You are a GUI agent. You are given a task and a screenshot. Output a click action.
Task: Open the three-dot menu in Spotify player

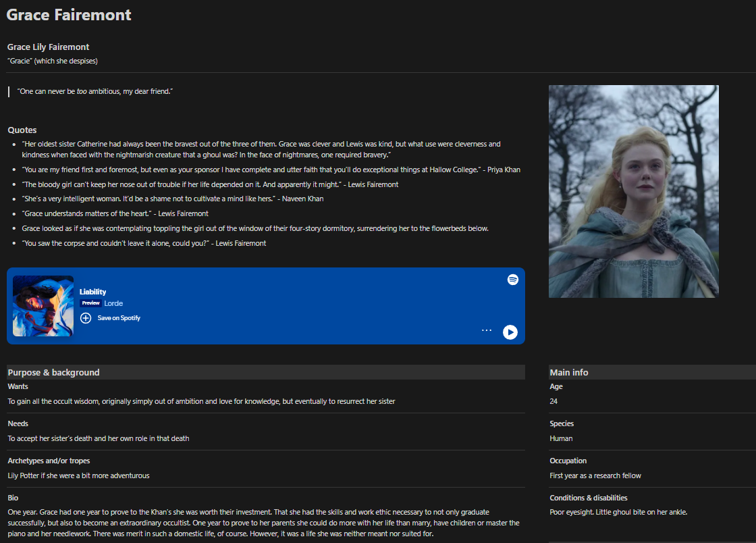[487, 330]
